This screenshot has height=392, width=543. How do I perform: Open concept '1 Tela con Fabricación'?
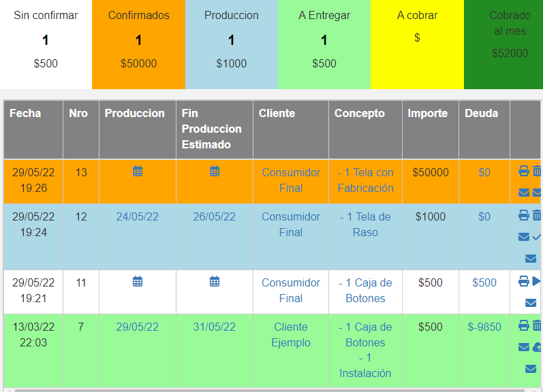[x=366, y=180]
